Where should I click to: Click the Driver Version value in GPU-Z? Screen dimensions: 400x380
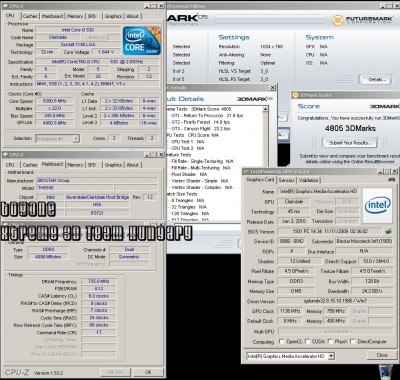tap(335, 301)
